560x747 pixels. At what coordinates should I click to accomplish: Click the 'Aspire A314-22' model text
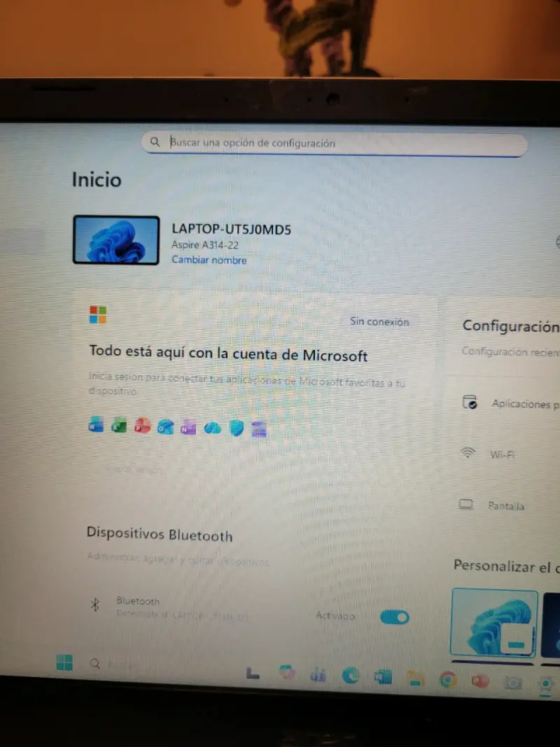point(205,245)
